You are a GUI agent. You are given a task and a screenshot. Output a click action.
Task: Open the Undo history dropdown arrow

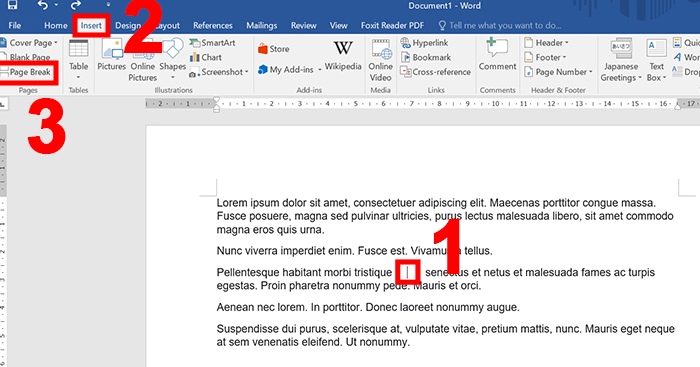tap(56, 5)
